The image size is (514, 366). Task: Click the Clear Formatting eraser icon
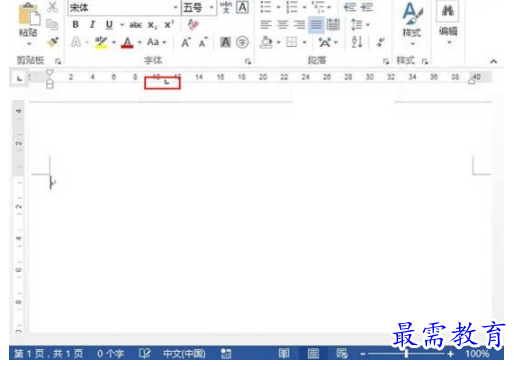(193, 24)
